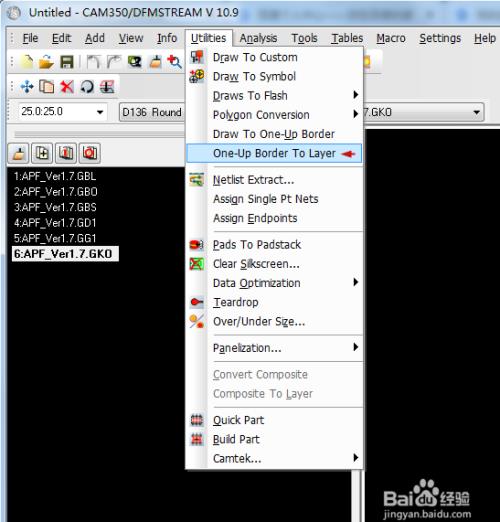Open the GKO layer selector dropdown
The image size is (500, 522).
pyautogui.click(x=477, y=112)
